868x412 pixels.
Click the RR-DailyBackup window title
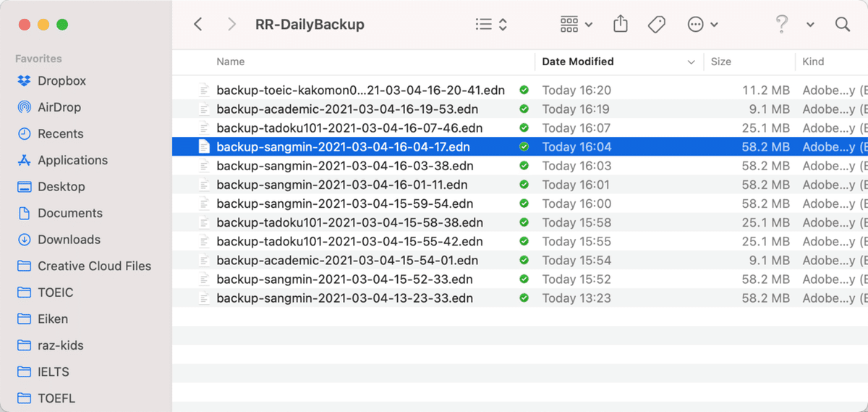click(x=310, y=25)
